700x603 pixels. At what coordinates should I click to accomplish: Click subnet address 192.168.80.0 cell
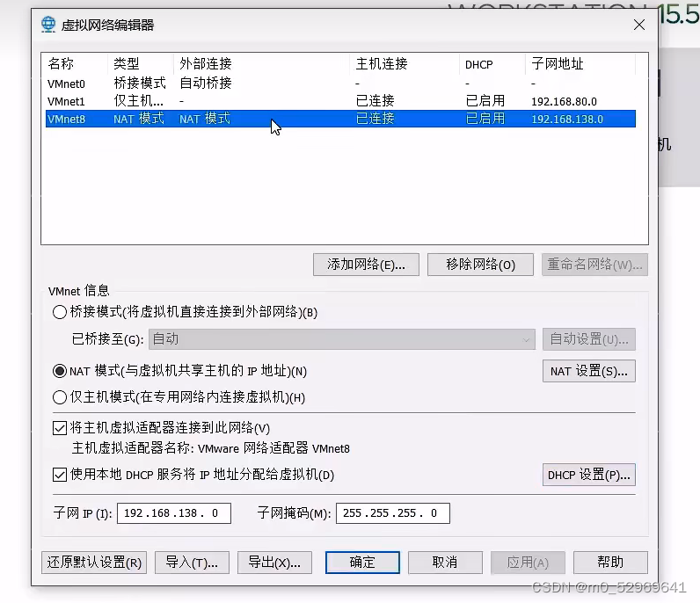point(564,102)
